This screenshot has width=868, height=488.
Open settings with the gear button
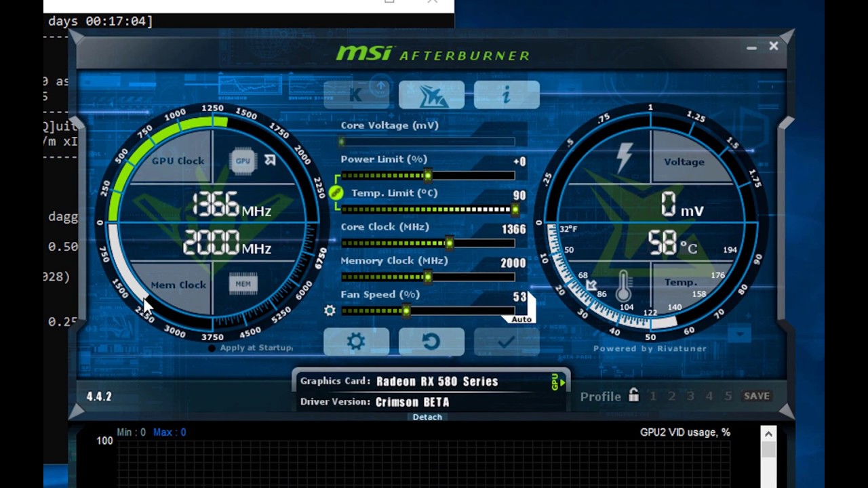[x=356, y=342]
